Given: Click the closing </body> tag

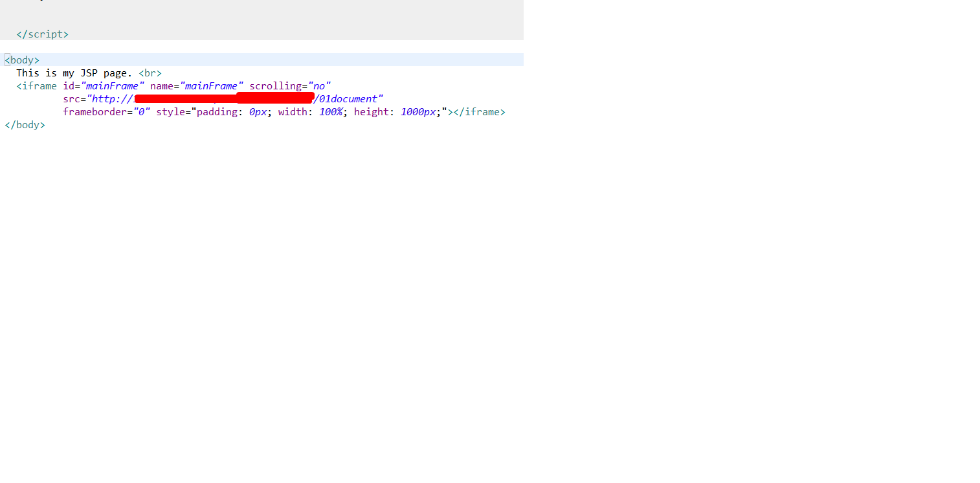Looking at the screenshot, I should click(25, 125).
